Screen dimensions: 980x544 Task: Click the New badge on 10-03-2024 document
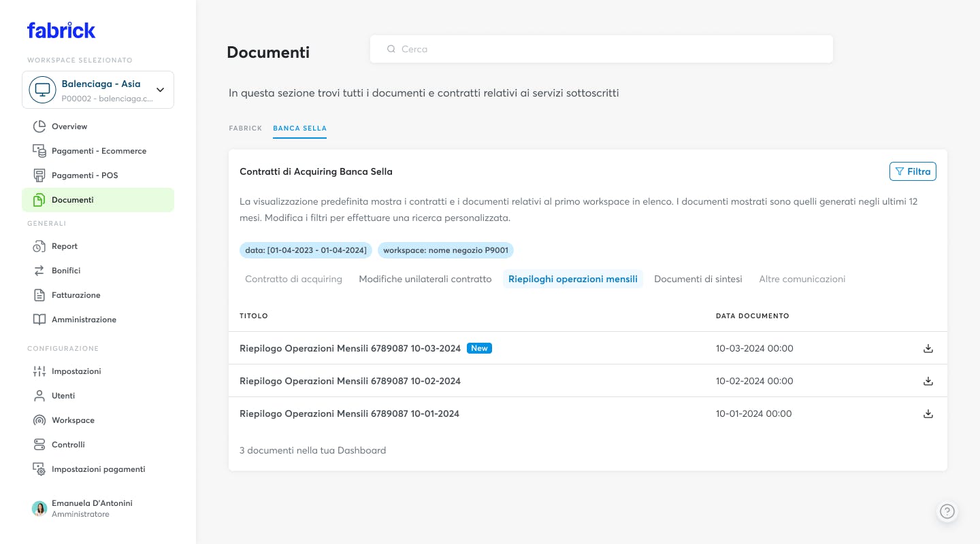479,348
